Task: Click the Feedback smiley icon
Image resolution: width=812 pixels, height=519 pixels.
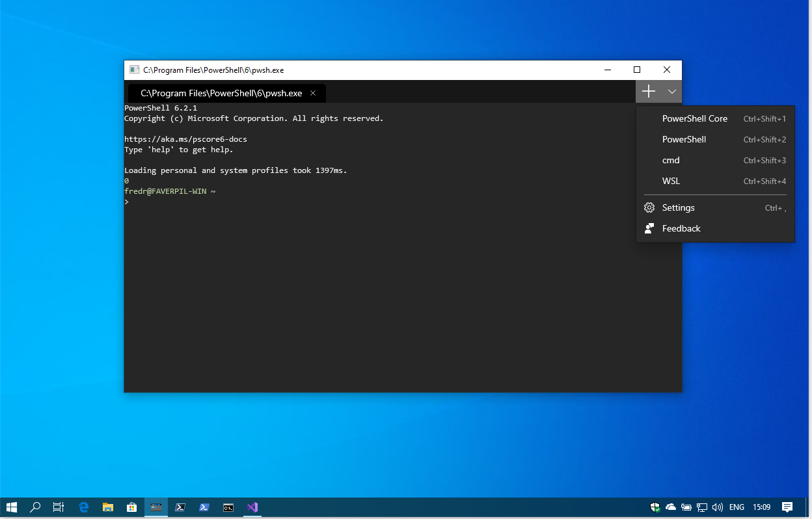Action: click(649, 228)
